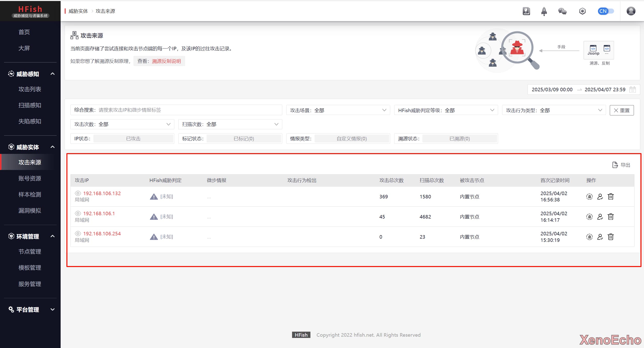
Task: Open calendar icon in date range picker
Action: tap(632, 90)
